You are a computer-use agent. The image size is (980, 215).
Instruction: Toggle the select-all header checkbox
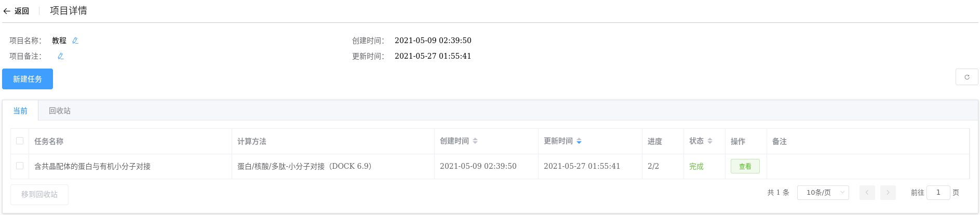click(20, 141)
